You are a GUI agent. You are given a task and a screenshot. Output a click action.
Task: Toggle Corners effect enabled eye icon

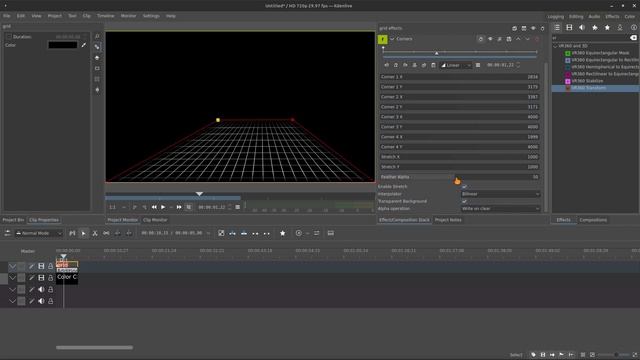point(490,39)
